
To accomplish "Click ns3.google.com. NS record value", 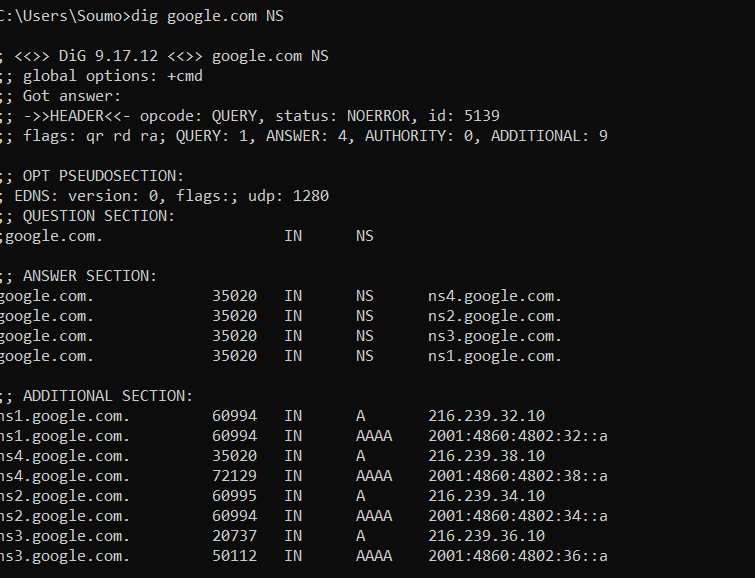I will pos(495,336).
